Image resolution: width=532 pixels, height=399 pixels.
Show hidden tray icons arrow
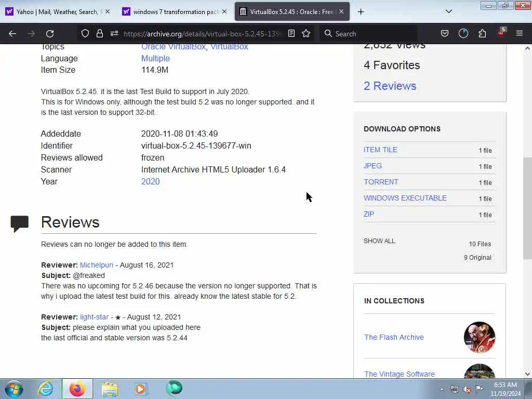[442, 389]
